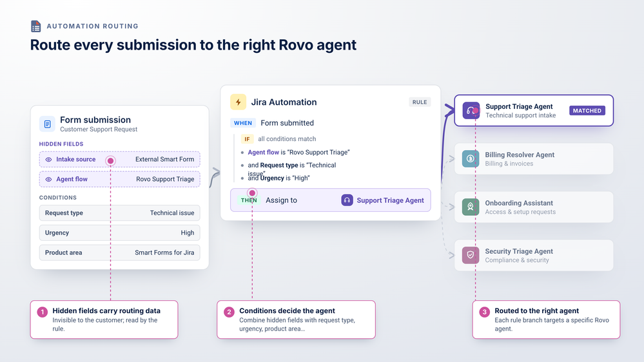The height and width of the screenshot is (362, 644).
Task: Select the Urgency High condition field
Action: pyautogui.click(x=119, y=233)
